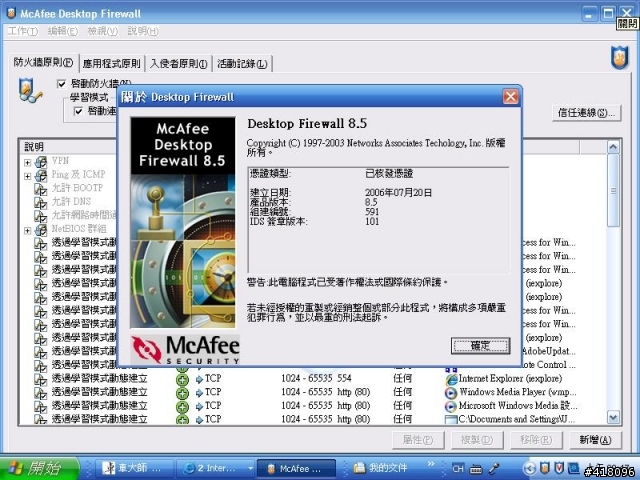640x480 pixels.
Task: Click C:\Documents and Settings application icon
Action: [451, 419]
